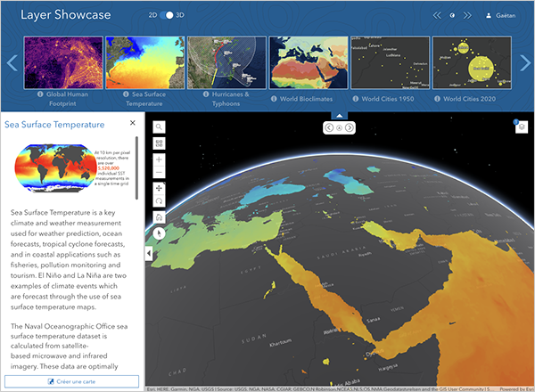Click the description panel scrollbar
This screenshot has width=535, height=392.
click(x=136, y=167)
